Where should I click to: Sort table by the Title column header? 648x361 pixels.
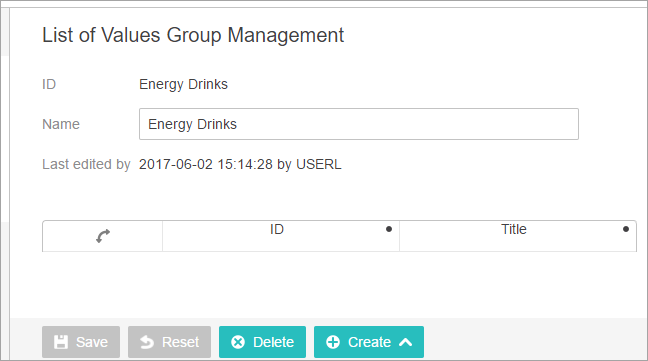(514, 229)
